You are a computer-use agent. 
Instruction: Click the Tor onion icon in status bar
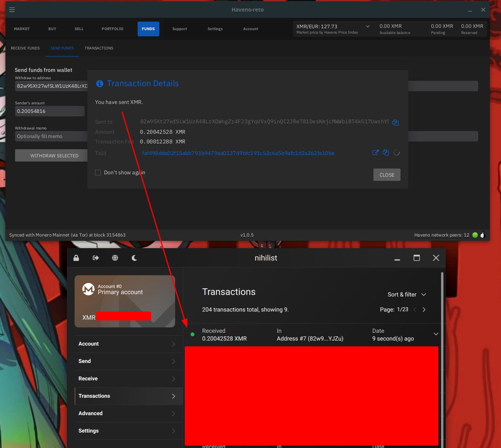(482, 235)
